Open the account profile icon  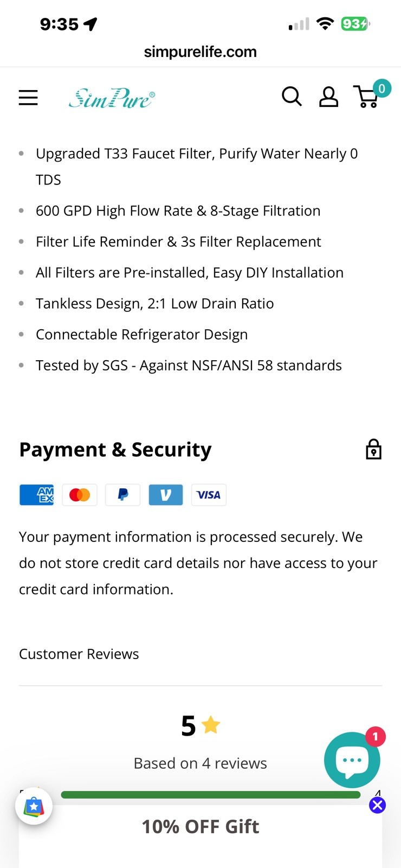coord(328,97)
